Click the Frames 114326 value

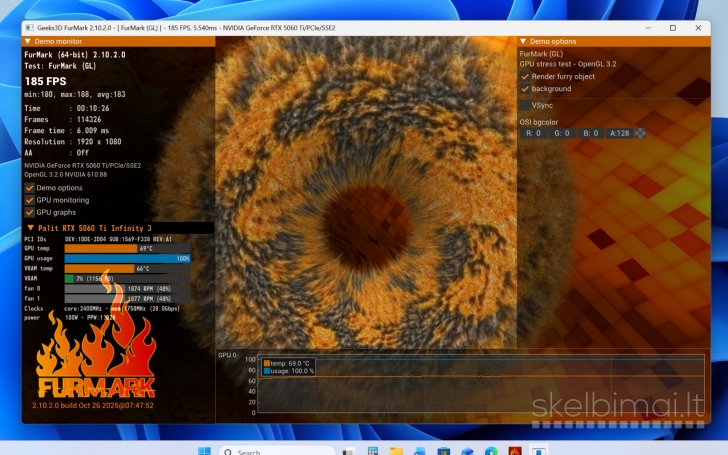click(x=89, y=119)
